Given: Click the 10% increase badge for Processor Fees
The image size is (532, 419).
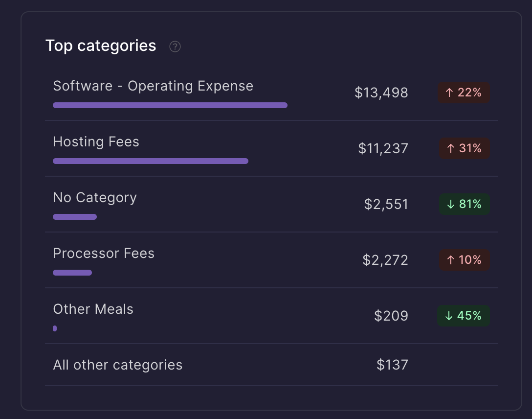Looking at the screenshot, I should click(x=464, y=260).
